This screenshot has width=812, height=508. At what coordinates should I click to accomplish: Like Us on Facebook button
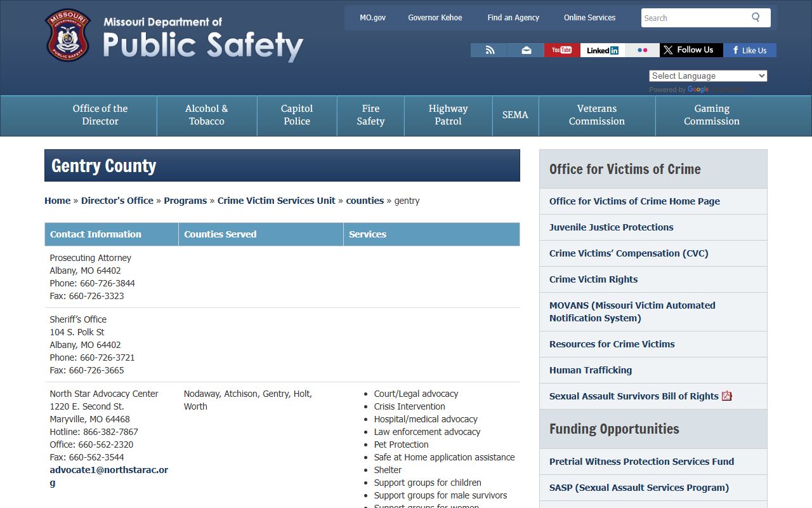[x=750, y=50]
